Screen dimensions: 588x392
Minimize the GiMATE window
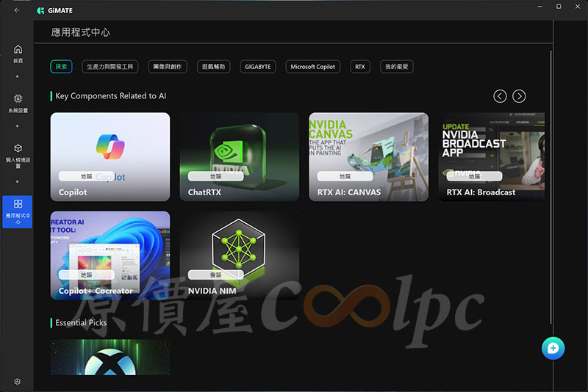539,7
